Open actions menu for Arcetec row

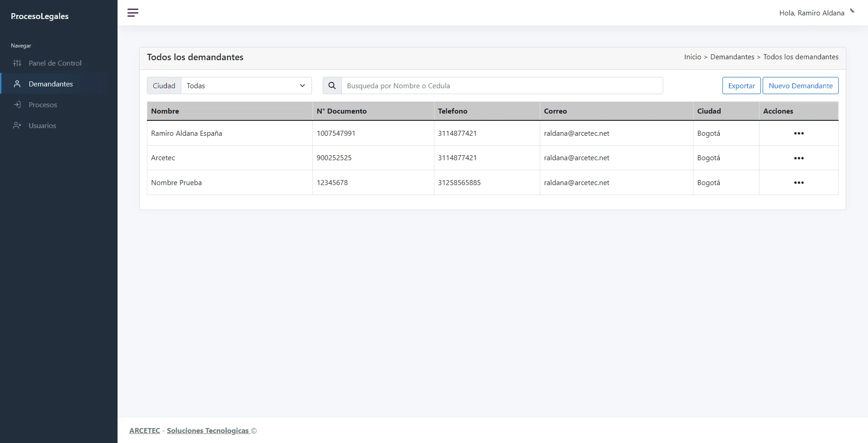(x=798, y=158)
